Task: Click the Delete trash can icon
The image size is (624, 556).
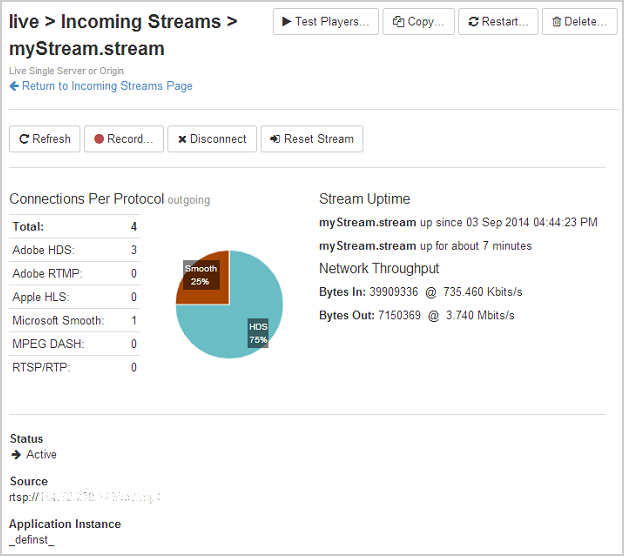Action: click(x=556, y=22)
